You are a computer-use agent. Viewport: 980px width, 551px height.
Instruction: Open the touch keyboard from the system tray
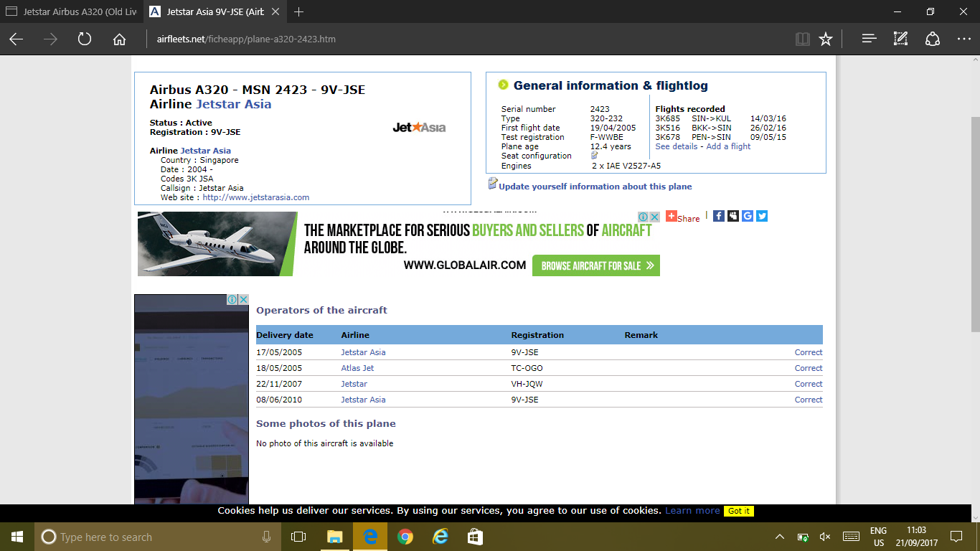pyautogui.click(x=852, y=537)
